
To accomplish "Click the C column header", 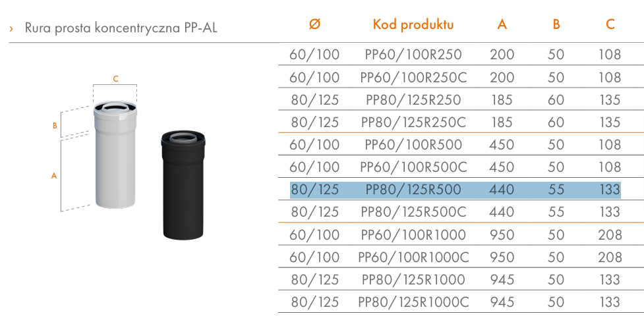I will [x=610, y=24].
